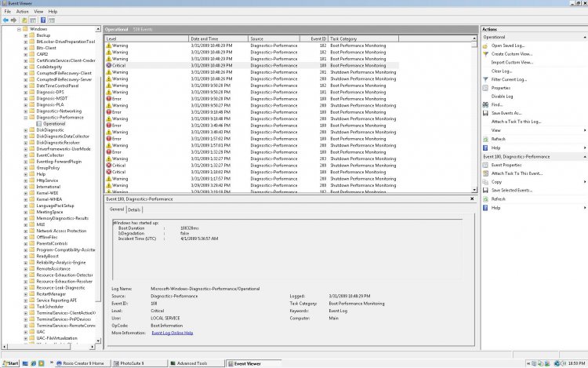Close the event preview pane
Image resolution: width=588 pixels, height=368 pixels.
click(472, 199)
